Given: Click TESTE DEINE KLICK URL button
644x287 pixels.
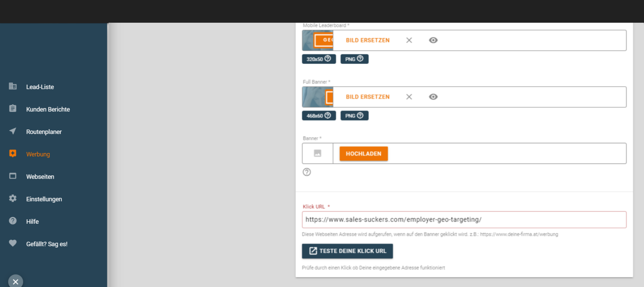Looking at the screenshot, I should [347, 251].
